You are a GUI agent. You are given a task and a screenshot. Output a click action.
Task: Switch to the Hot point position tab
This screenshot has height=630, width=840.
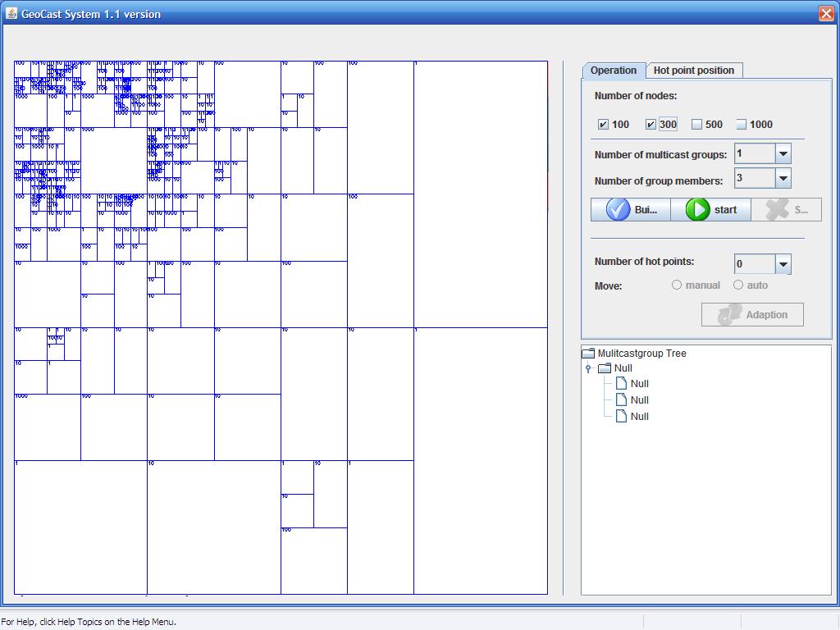(693, 71)
